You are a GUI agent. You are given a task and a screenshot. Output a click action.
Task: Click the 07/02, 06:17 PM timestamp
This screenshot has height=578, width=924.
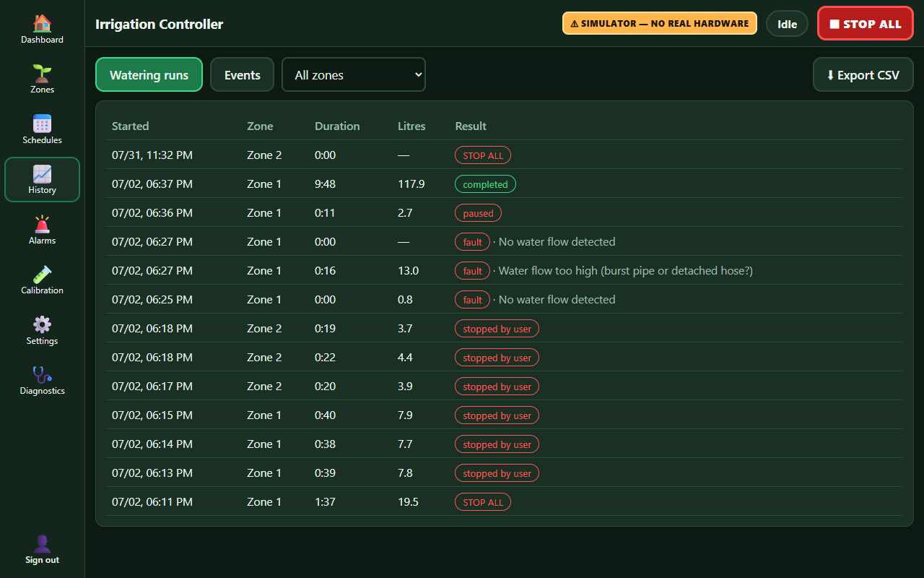click(x=152, y=386)
